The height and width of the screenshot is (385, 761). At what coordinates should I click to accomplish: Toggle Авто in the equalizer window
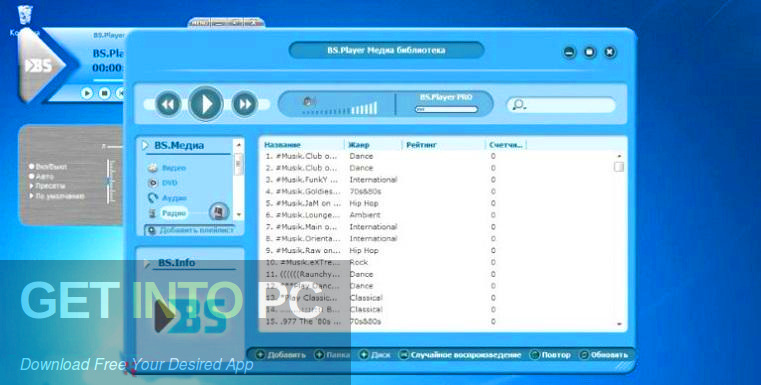coord(42,176)
